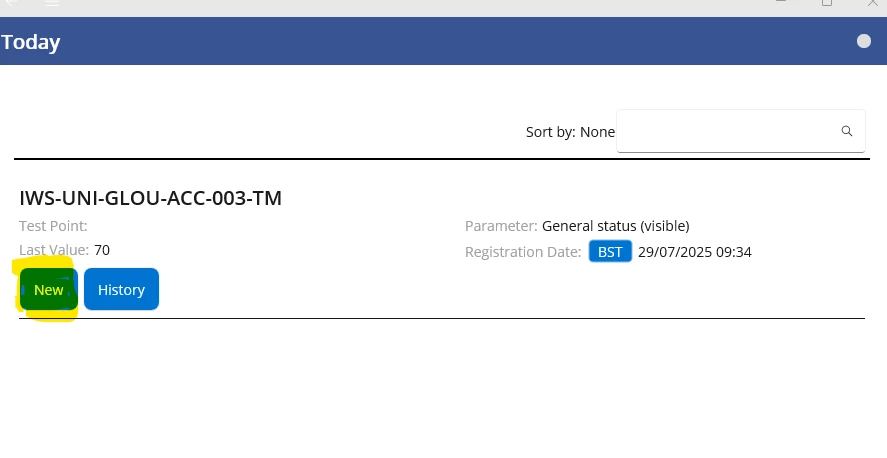Select the Today page title
The height and width of the screenshot is (458, 887).
tap(31, 42)
